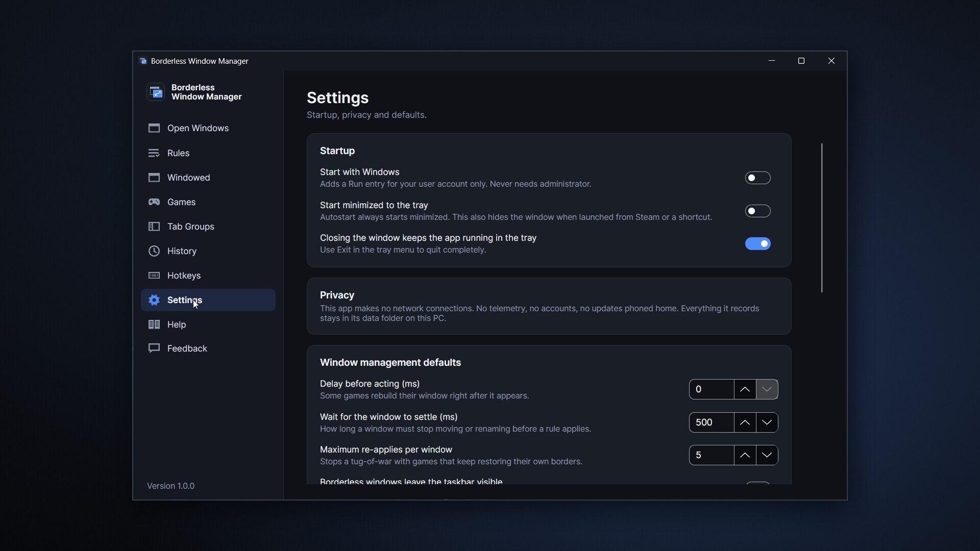Click the Settings gear icon
Image resolution: width=980 pixels, height=551 pixels.
(154, 300)
